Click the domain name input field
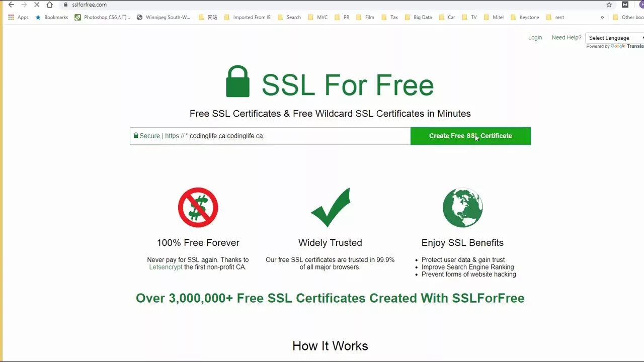644x362 pixels. coord(270,136)
